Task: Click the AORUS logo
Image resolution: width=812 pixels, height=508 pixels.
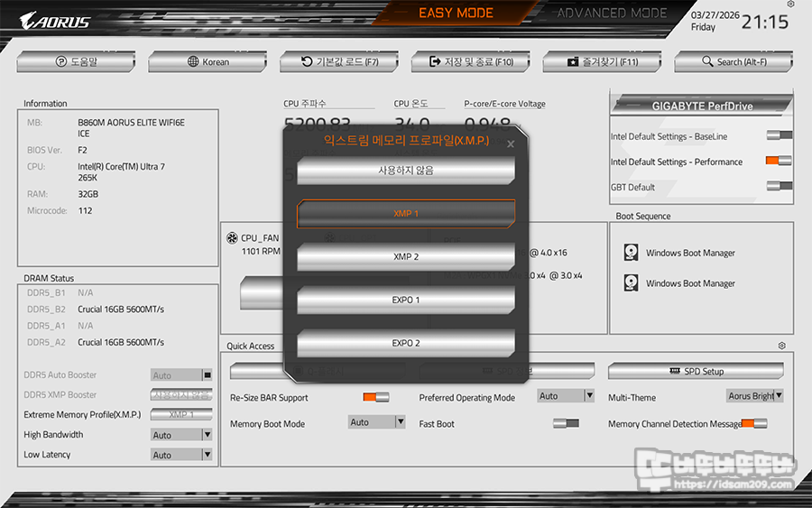Action: (x=55, y=22)
